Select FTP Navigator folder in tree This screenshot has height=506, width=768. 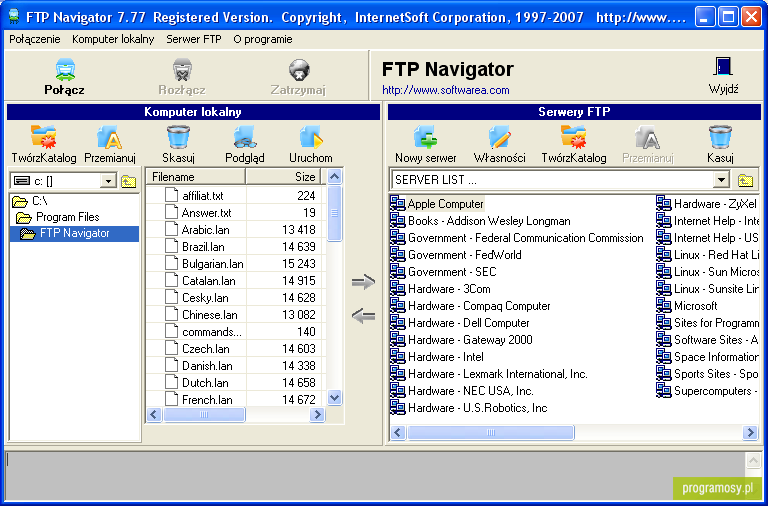tap(74, 233)
